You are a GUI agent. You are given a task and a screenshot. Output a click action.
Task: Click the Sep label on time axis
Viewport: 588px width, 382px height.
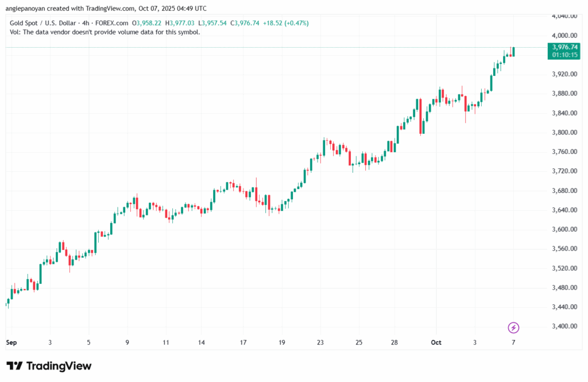[10, 342]
